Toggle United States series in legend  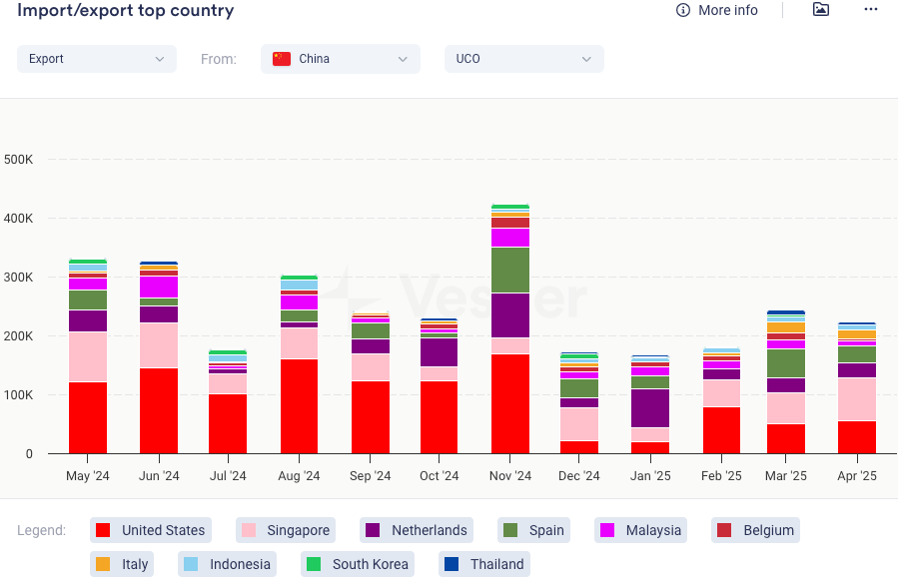coord(151,530)
